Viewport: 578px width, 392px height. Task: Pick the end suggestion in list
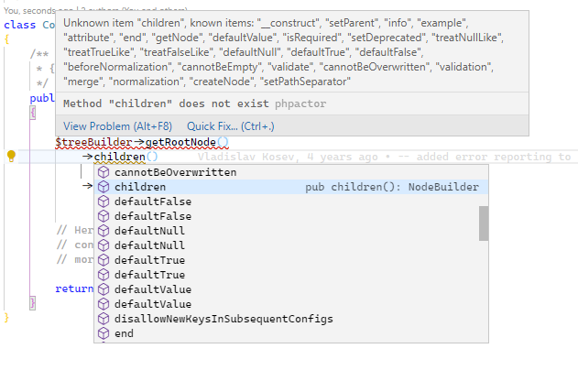point(291,333)
